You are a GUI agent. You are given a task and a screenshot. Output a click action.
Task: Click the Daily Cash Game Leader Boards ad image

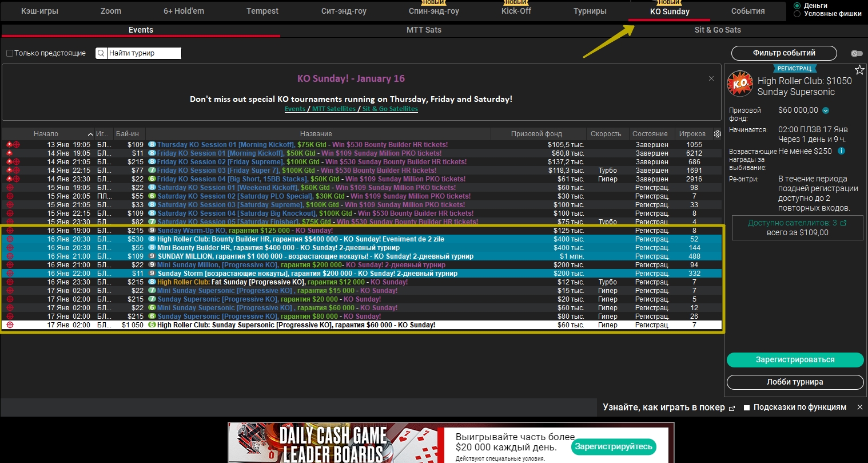click(332, 443)
